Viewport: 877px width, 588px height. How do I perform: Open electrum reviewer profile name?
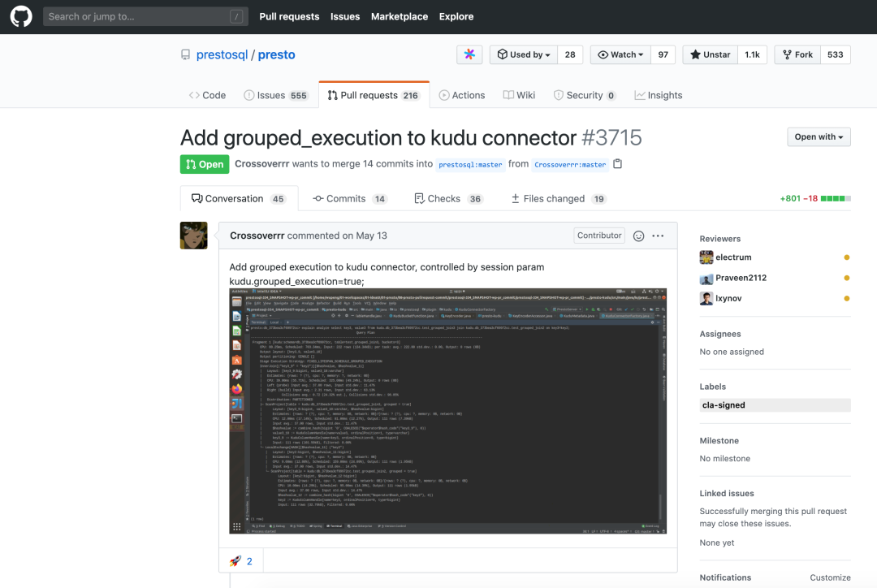tap(733, 257)
